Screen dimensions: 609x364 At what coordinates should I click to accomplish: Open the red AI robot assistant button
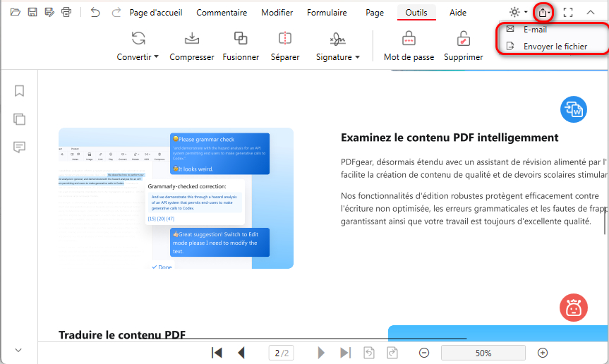pyautogui.click(x=573, y=308)
